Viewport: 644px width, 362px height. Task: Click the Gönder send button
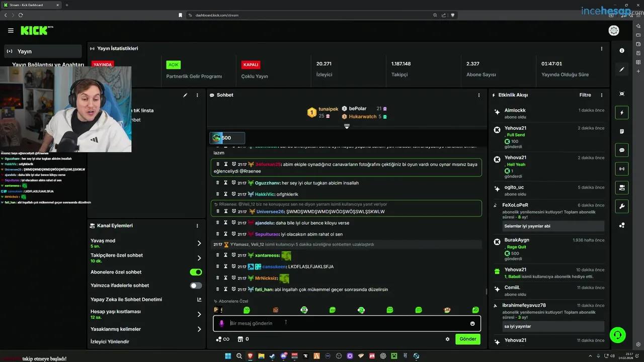467,339
